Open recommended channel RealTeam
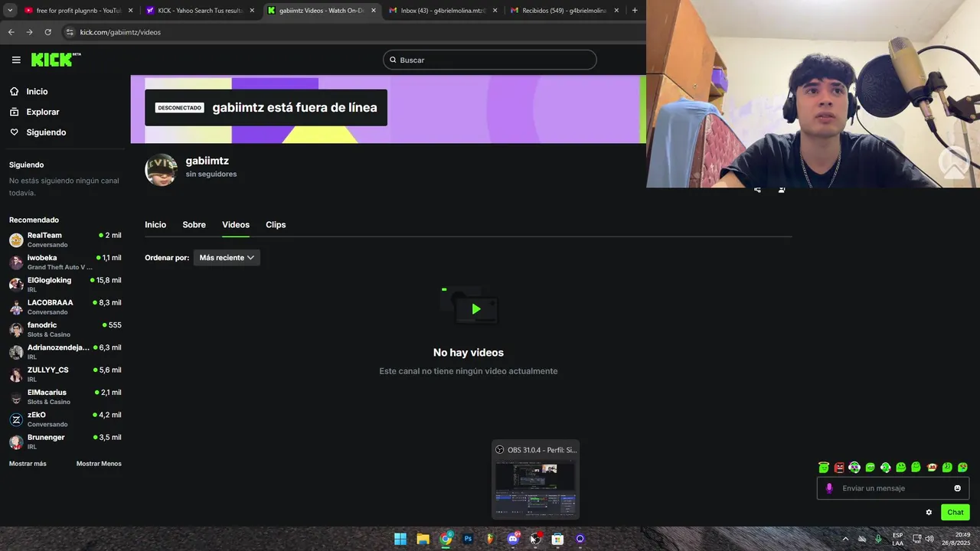The image size is (980, 551). pos(65,240)
